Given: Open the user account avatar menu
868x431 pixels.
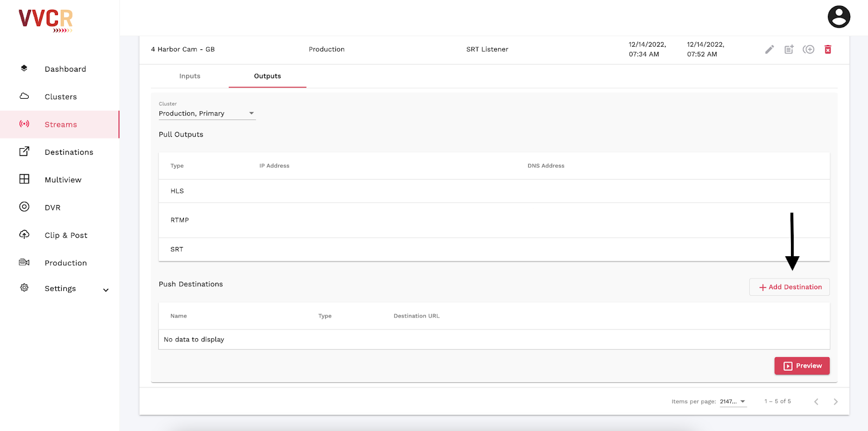Looking at the screenshot, I should [838, 17].
